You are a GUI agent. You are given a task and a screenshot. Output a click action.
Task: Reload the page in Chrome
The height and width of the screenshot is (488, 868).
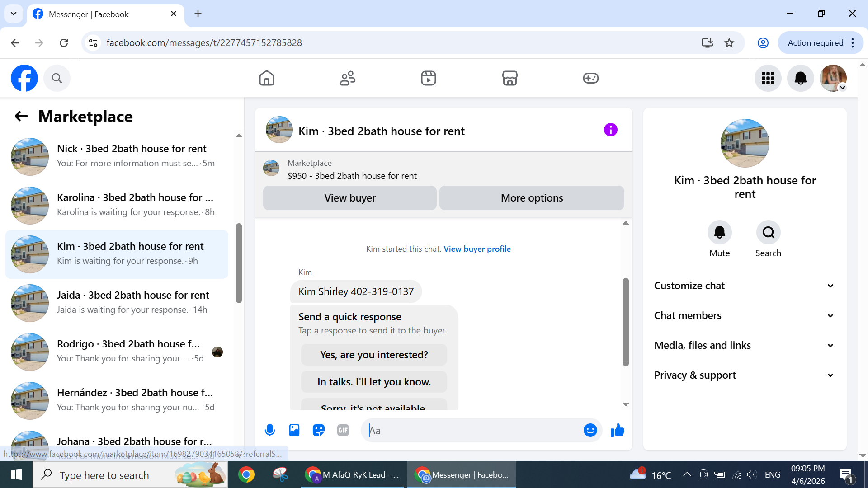[x=64, y=43]
